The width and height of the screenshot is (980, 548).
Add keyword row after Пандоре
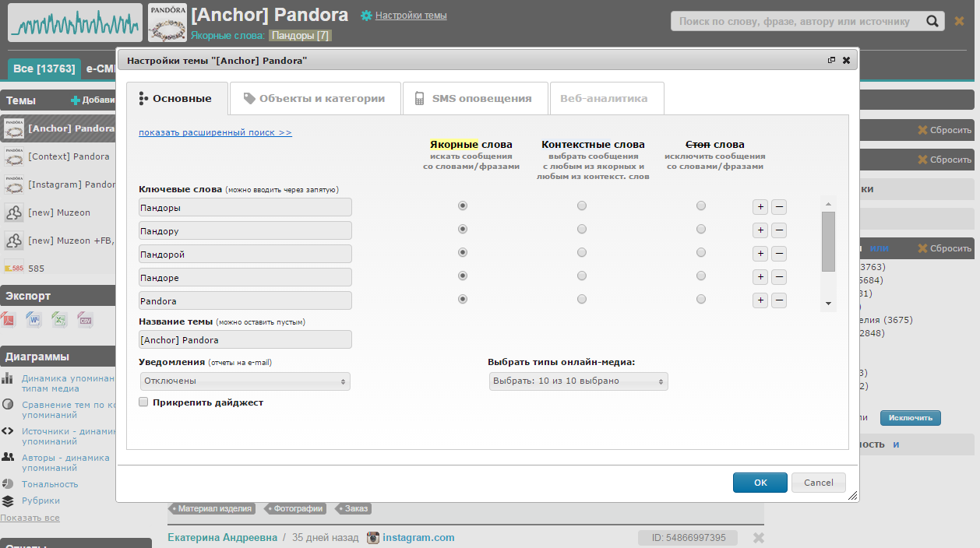click(x=760, y=277)
